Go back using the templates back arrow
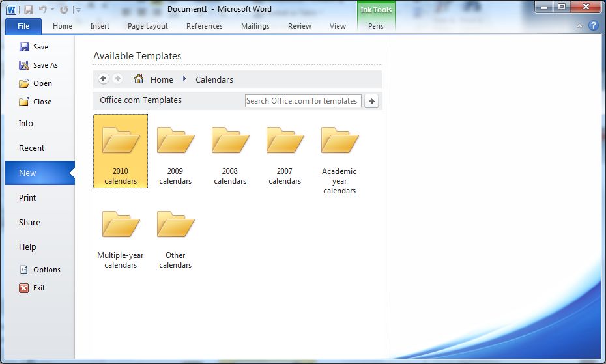 click(x=104, y=79)
